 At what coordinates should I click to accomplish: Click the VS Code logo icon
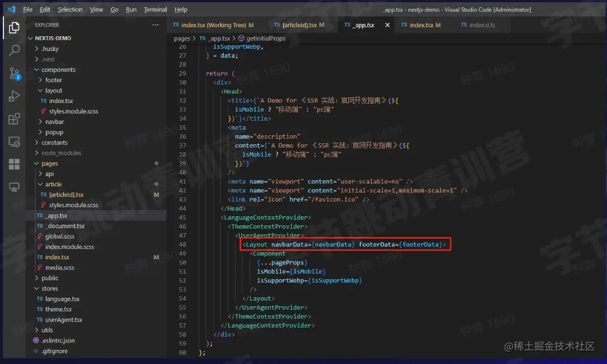click(11, 9)
